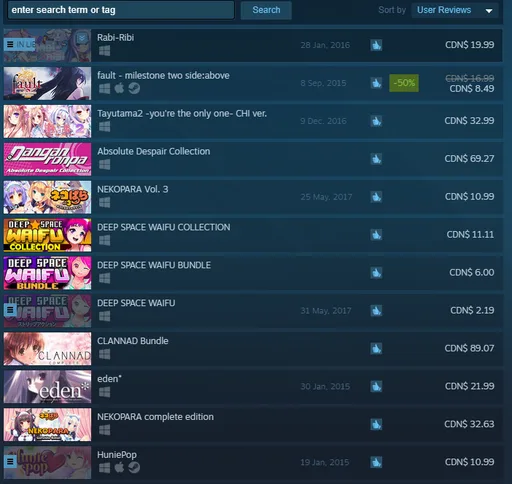Click the Windows icon under NEKOPARA Vol. 3
Image resolution: width=512 pixels, height=484 pixels.
(x=104, y=202)
